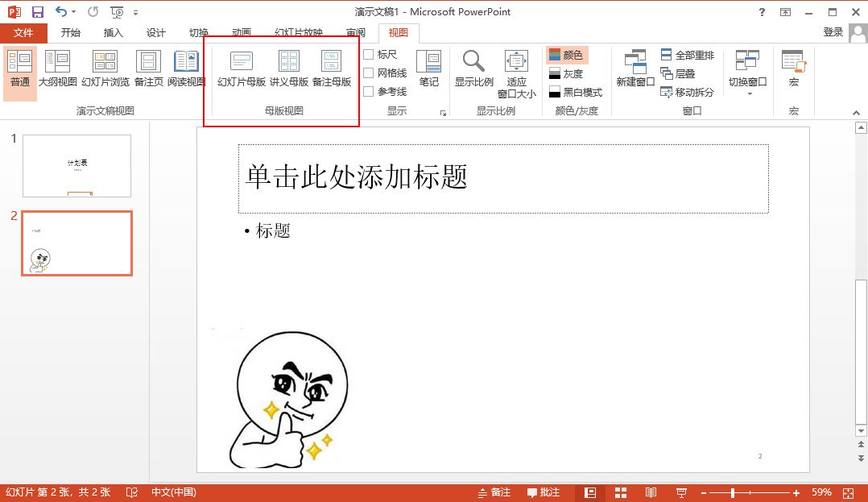Open the Notes Master (备注母版) view

332,68
